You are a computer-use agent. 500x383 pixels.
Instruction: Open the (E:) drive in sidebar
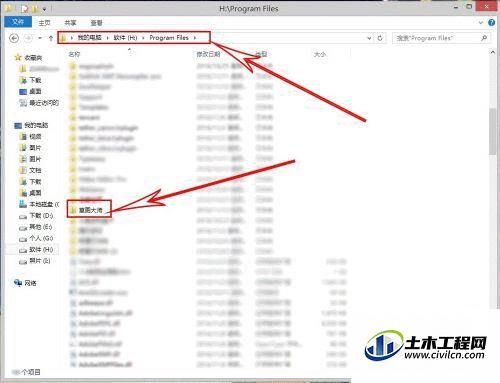pyautogui.click(x=41, y=227)
